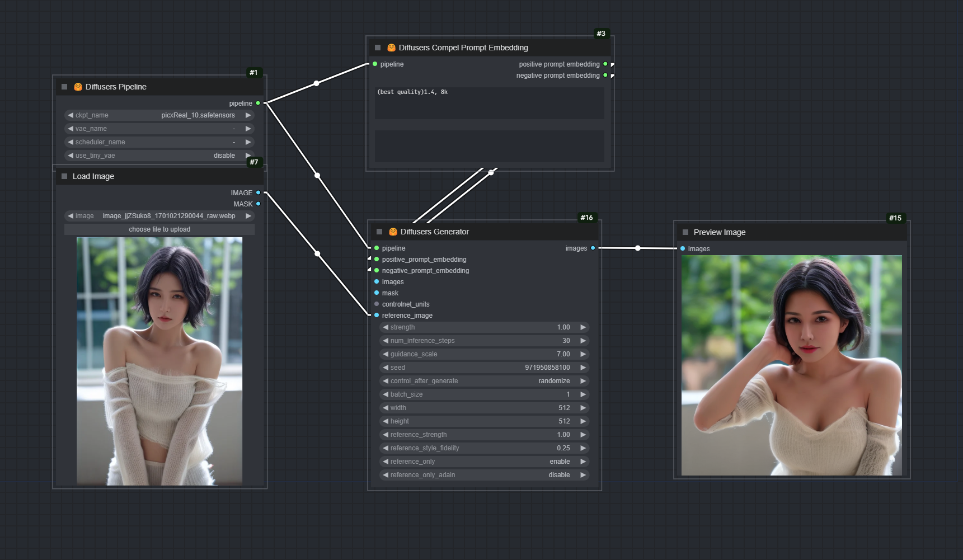This screenshot has width=963, height=560.
Task: Select next image with right arrow
Action: coord(248,216)
